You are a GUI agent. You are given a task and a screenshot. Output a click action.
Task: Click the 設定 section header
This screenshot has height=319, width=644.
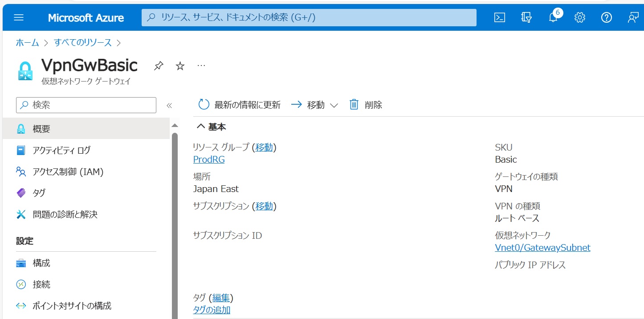[25, 241]
